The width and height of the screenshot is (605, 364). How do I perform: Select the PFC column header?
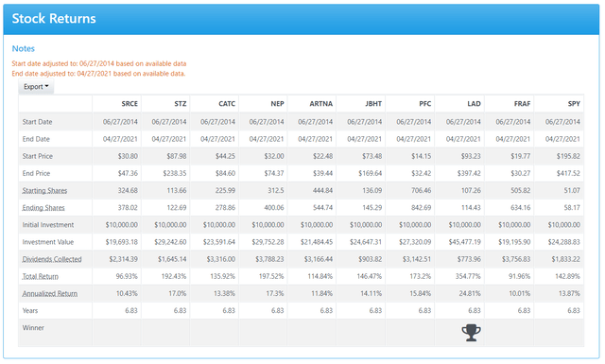tap(424, 103)
